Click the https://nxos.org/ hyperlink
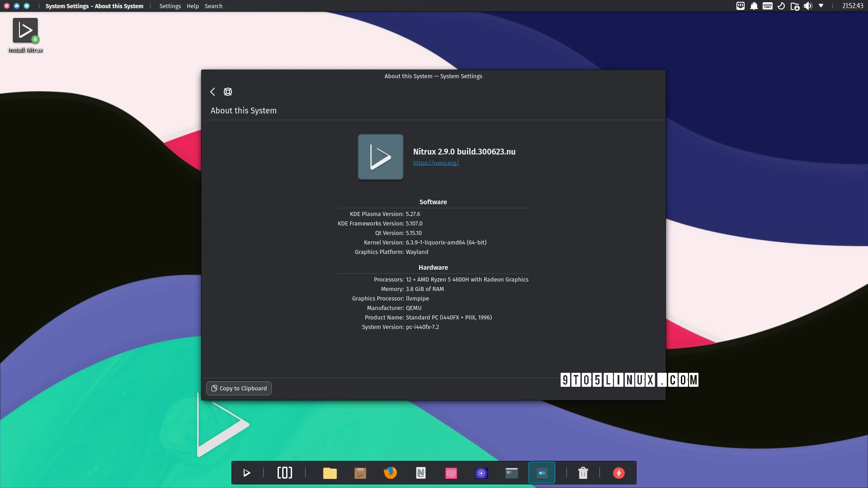The height and width of the screenshot is (488, 868). tap(436, 163)
